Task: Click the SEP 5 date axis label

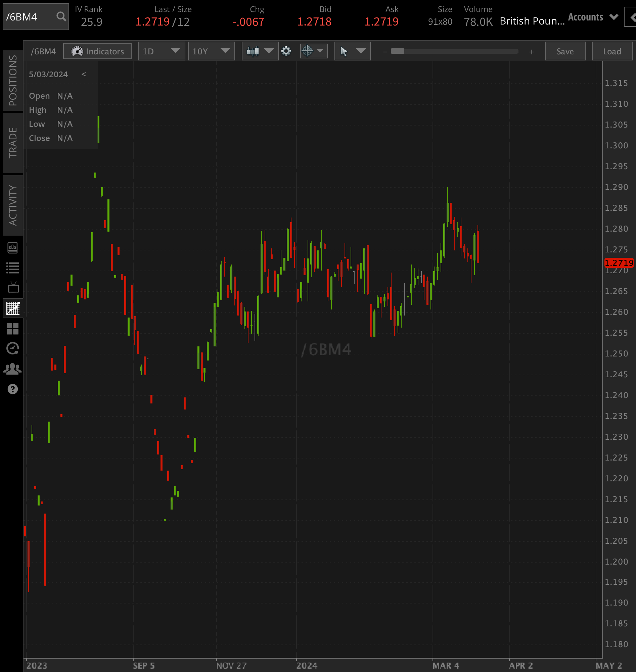Action: [x=144, y=666]
